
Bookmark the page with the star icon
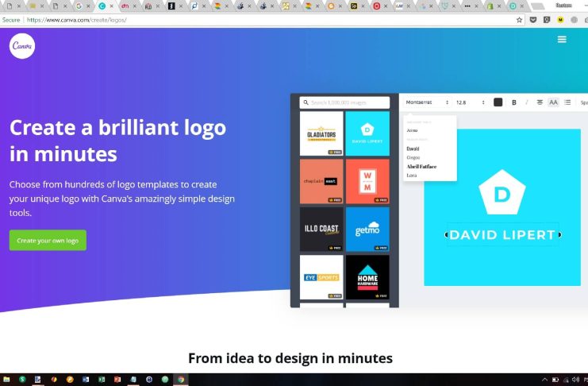point(520,20)
